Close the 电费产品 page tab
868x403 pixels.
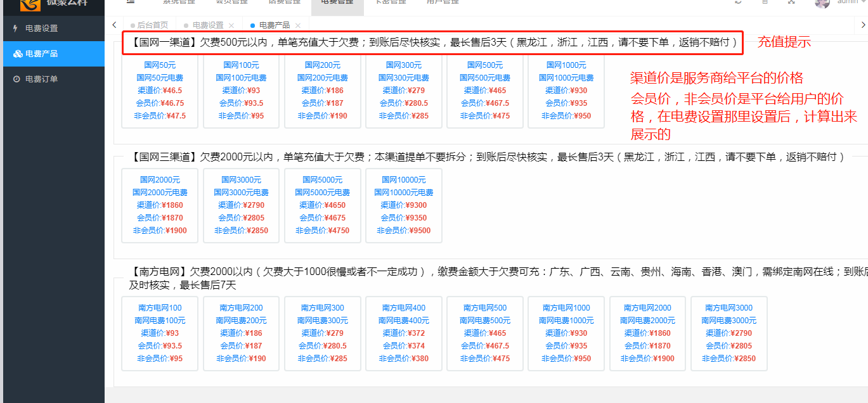pos(298,25)
